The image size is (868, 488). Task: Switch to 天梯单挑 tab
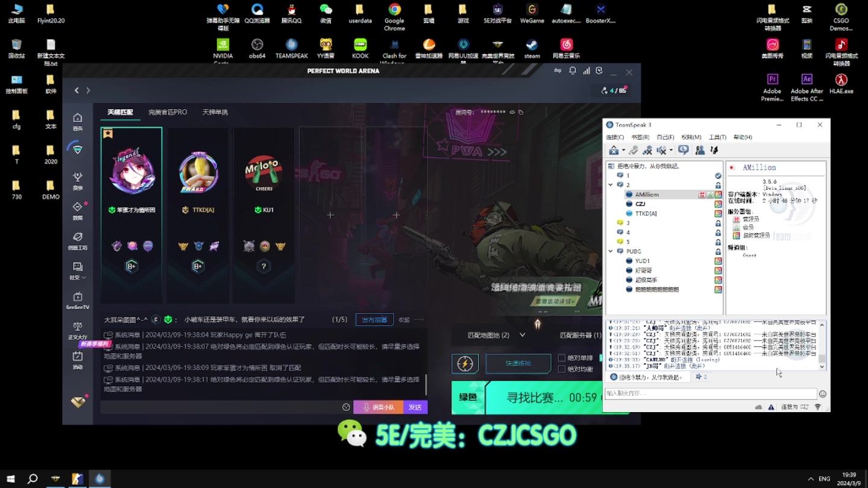(215, 112)
